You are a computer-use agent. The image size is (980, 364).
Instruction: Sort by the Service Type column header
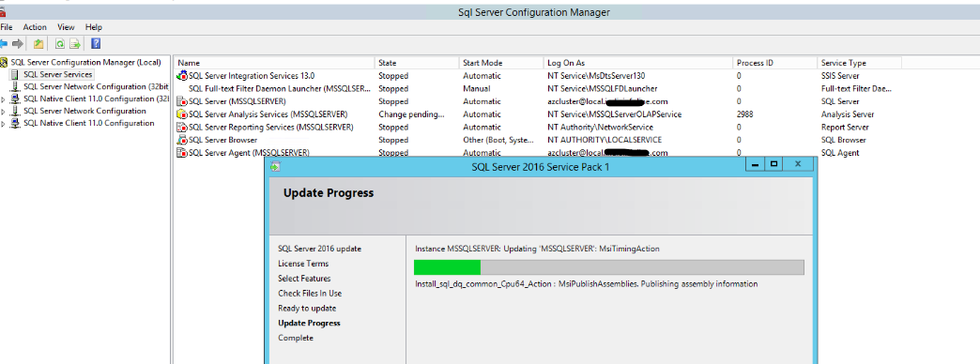click(859, 63)
